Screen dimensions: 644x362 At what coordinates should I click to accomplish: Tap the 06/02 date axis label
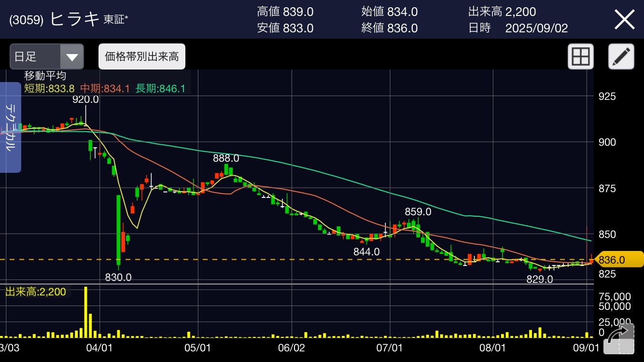point(292,348)
